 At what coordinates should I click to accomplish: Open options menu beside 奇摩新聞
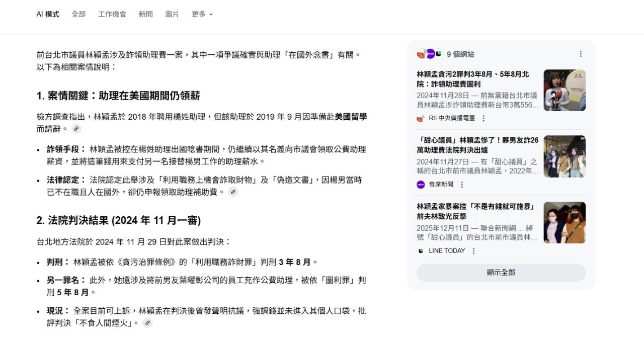click(x=462, y=185)
